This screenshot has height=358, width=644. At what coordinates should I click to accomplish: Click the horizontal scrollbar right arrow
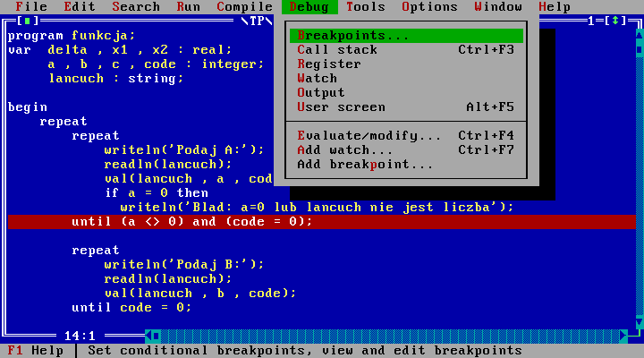click(x=623, y=337)
